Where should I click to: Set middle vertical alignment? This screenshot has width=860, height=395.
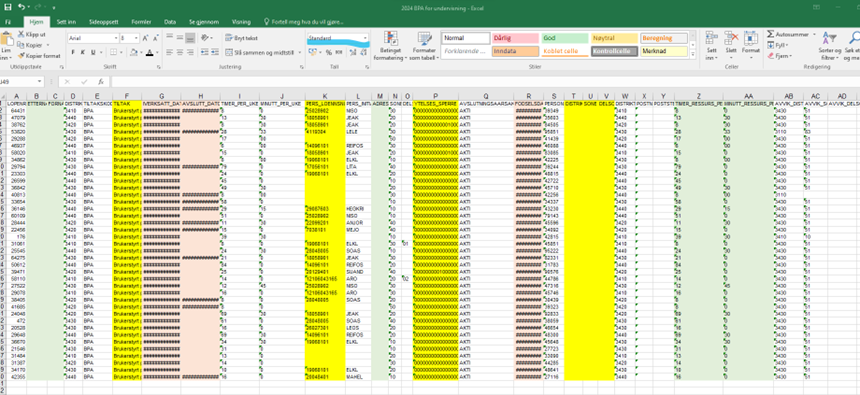(180, 38)
